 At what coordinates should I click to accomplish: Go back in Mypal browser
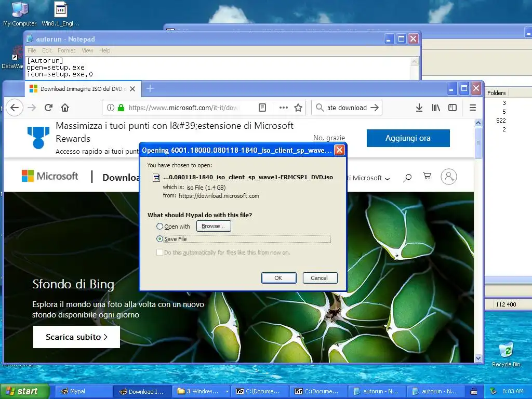click(14, 108)
